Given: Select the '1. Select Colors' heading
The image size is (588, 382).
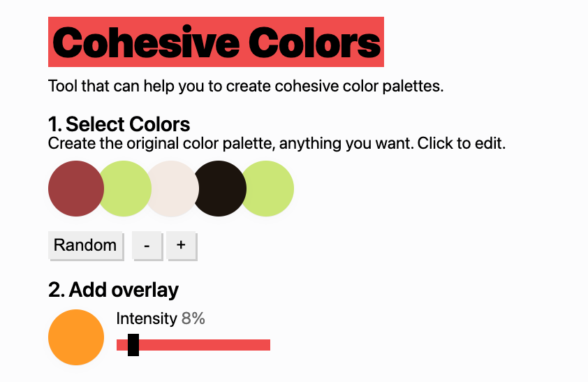Looking at the screenshot, I should click(119, 124).
